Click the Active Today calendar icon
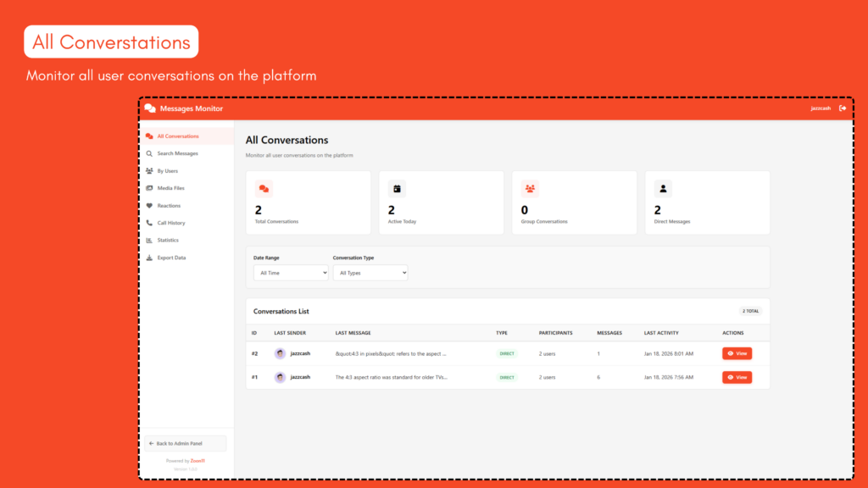The width and height of the screenshot is (868, 488). click(397, 189)
